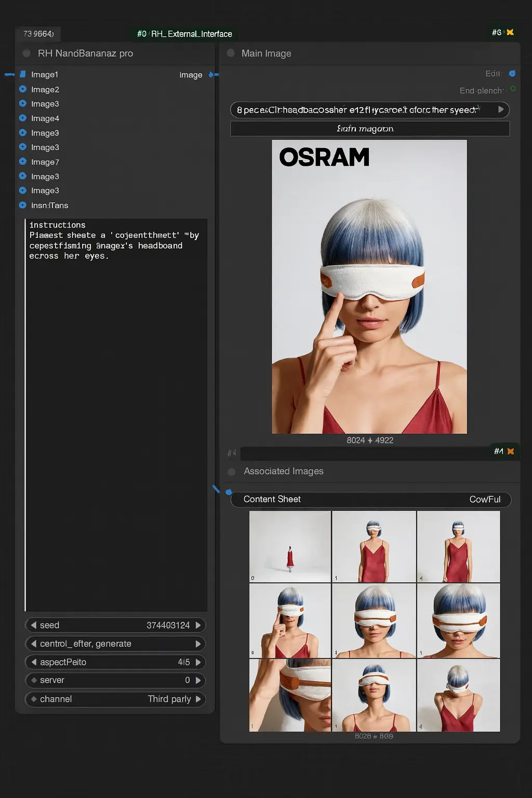Collapse the Main Image node
532x798 pixels.
(x=231, y=53)
